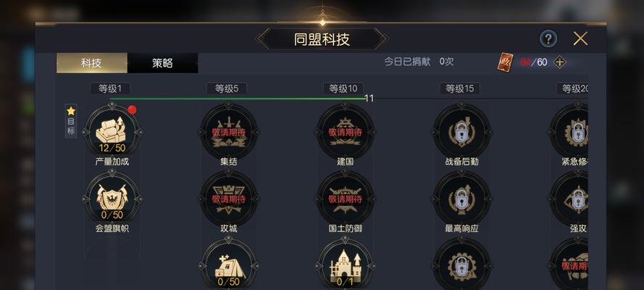Open the locked 紧急修 gear technology
The width and height of the screenshot is (644, 290).
click(x=569, y=132)
